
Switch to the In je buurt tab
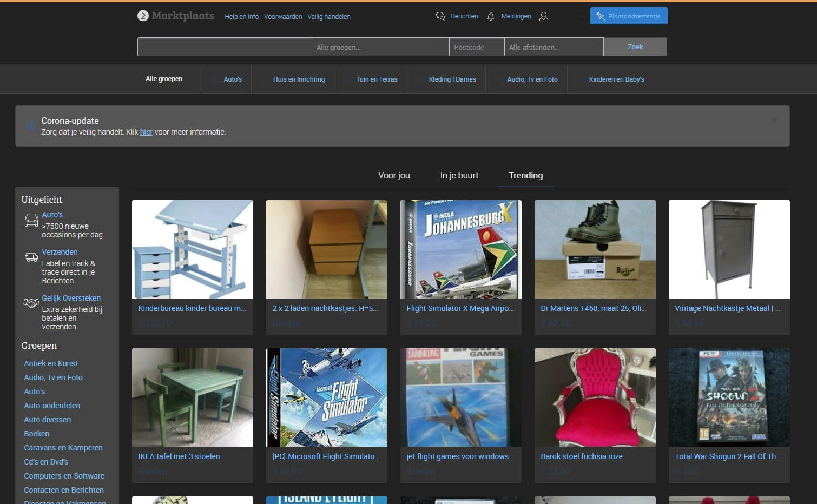459,175
